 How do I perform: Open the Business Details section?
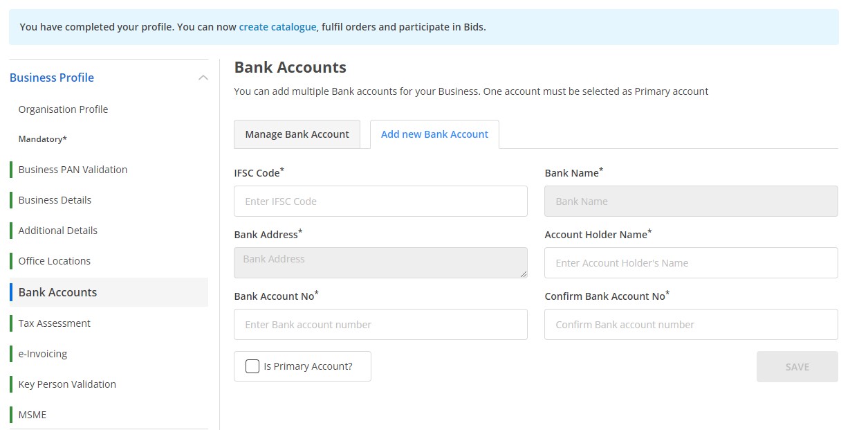click(x=55, y=199)
